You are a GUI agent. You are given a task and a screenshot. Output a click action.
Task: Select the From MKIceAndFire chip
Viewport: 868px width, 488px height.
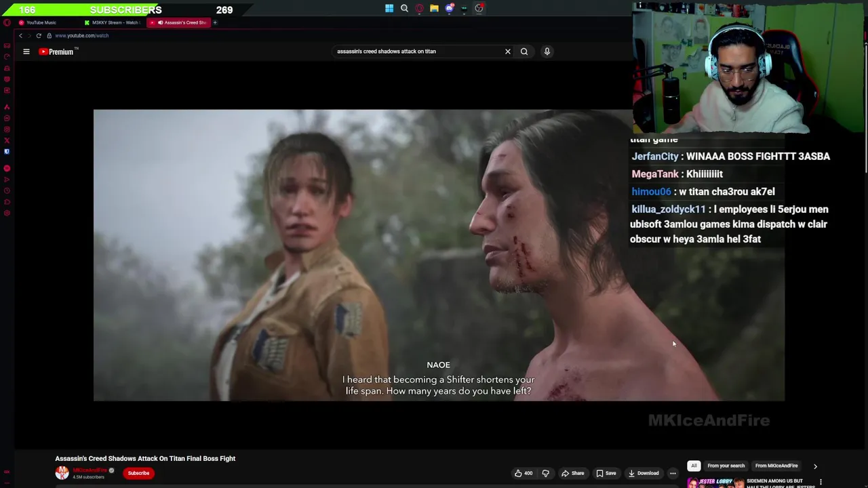pyautogui.click(x=776, y=466)
